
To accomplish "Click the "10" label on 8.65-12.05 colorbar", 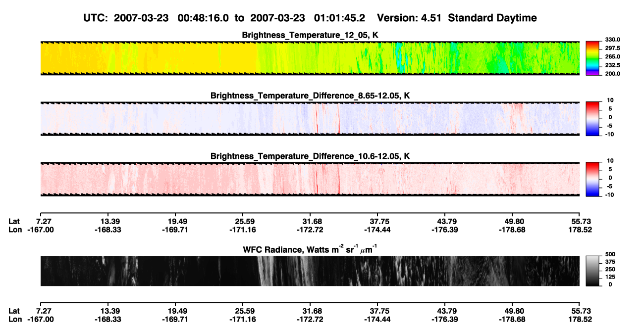I will coord(611,100).
